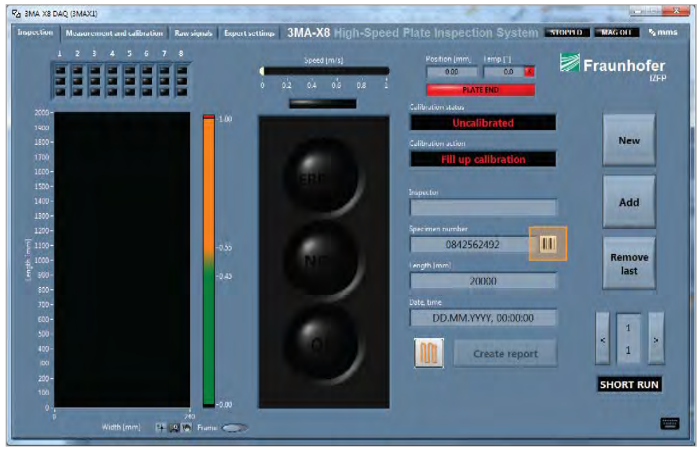The image size is (700, 451).
Task: Close the 3MA X8 DAQ window
Action: point(677,11)
